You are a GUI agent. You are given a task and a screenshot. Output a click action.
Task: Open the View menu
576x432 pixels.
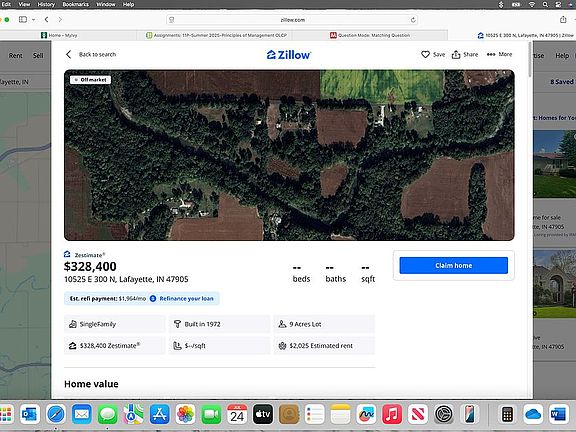24,4
